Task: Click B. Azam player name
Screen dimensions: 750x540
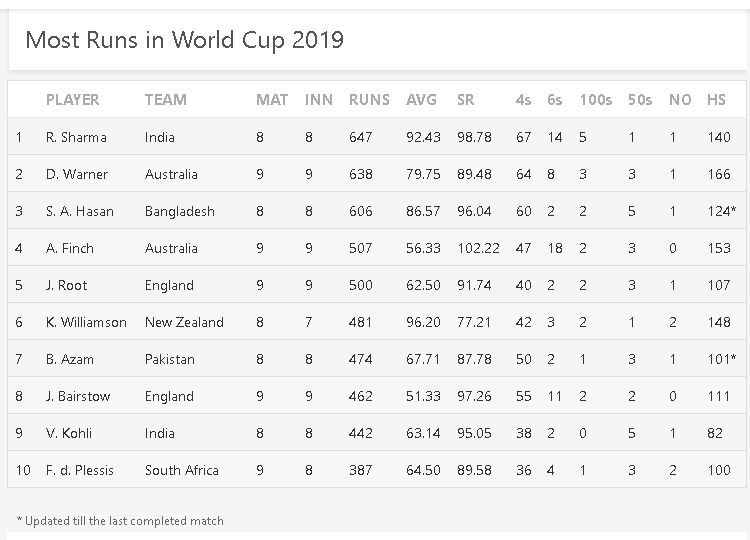Action: coord(71,359)
